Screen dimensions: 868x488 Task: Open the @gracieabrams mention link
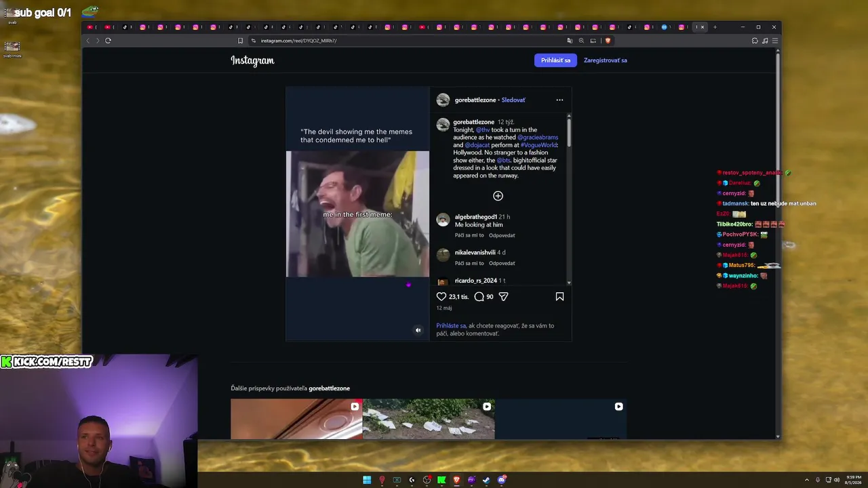[538, 138]
